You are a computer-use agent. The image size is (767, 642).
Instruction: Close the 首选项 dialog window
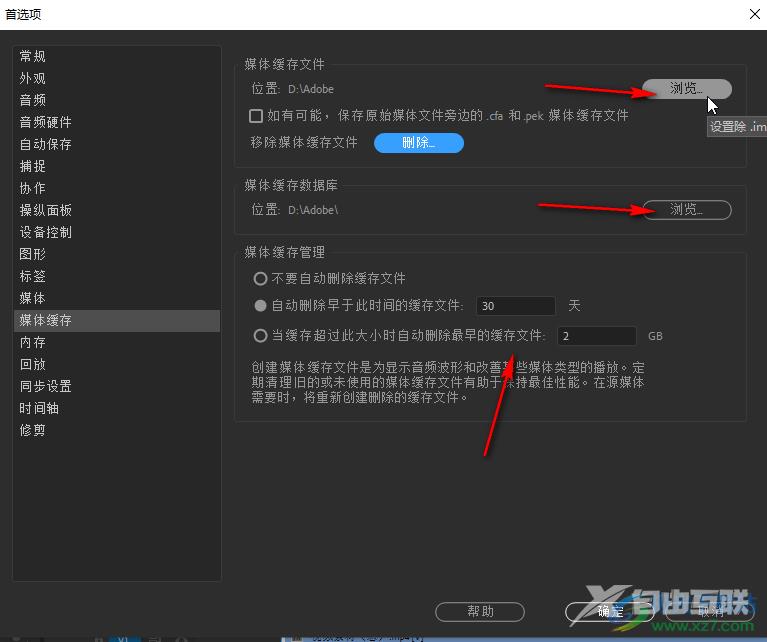754,14
